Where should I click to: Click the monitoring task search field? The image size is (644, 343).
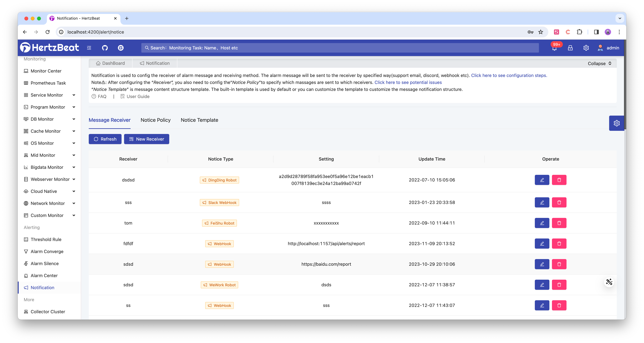[340, 48]
